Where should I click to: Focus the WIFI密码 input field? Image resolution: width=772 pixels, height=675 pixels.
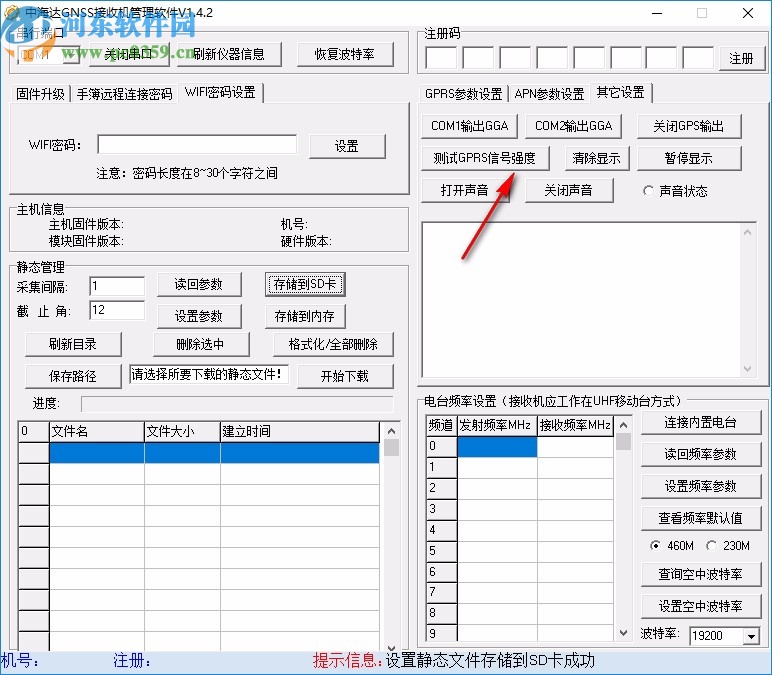[x=197, y=145]
